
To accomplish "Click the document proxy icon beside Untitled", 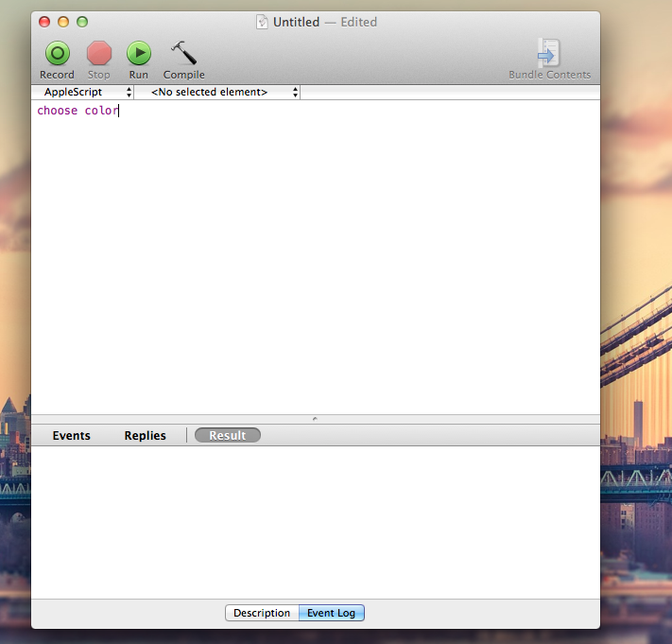I will pyautogui.click(x=262, y=22).
